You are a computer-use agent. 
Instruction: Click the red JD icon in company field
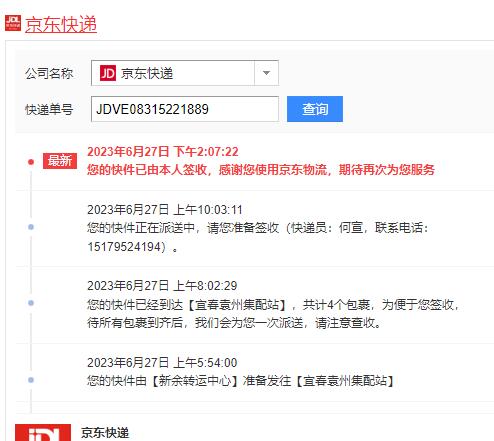(108, 73)
